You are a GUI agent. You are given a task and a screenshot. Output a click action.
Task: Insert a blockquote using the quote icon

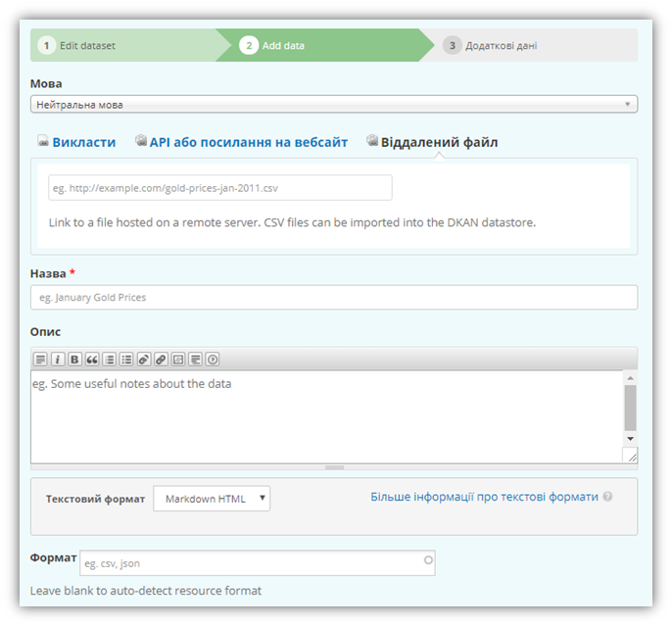coord(92,360)
